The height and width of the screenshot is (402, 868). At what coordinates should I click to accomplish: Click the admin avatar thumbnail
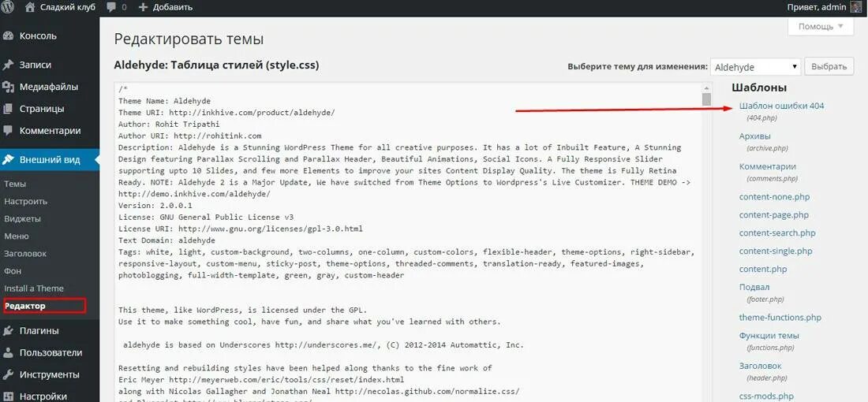point(856,7)
